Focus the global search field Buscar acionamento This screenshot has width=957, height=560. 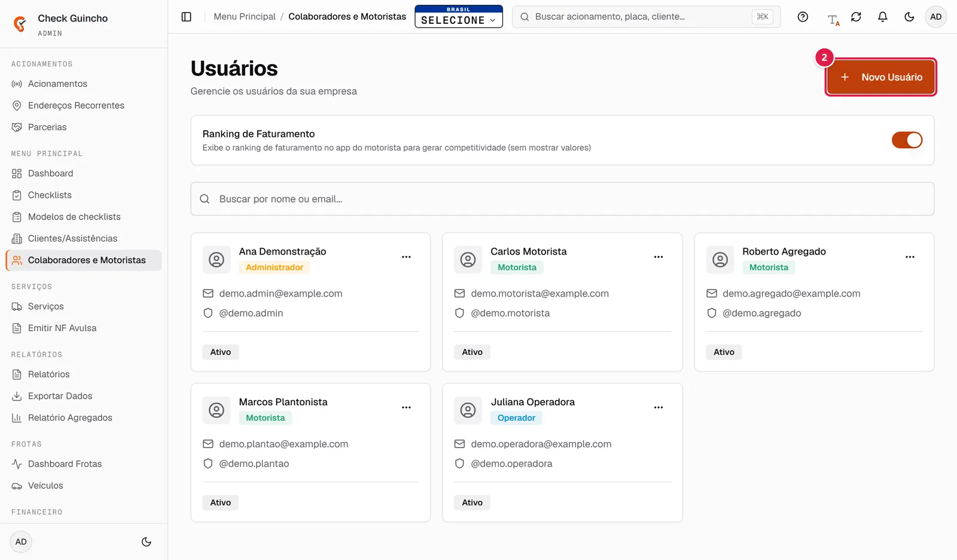tap(646, 17)
